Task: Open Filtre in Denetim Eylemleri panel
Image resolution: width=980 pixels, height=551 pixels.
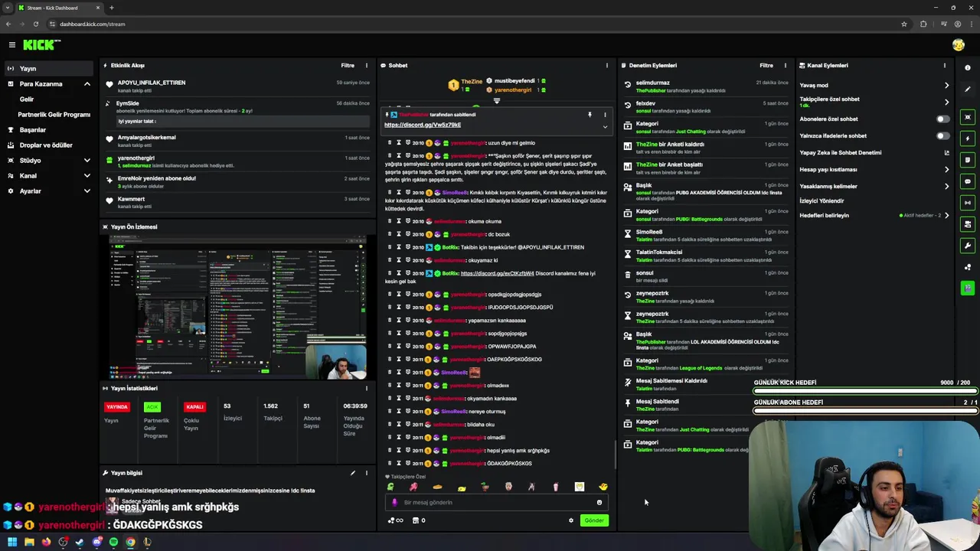Action: [x=766, y=66]
